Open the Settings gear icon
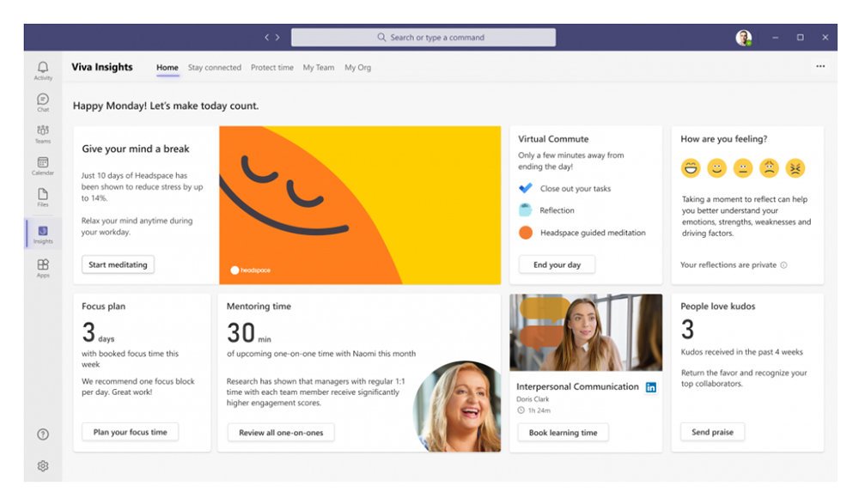This screenshot has height=504, width=859. pyautogui.click(x=43, y=465)
